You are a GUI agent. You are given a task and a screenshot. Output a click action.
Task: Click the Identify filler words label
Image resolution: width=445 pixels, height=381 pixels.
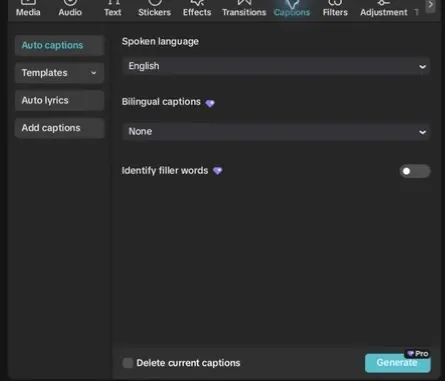[x=165, y=171]
